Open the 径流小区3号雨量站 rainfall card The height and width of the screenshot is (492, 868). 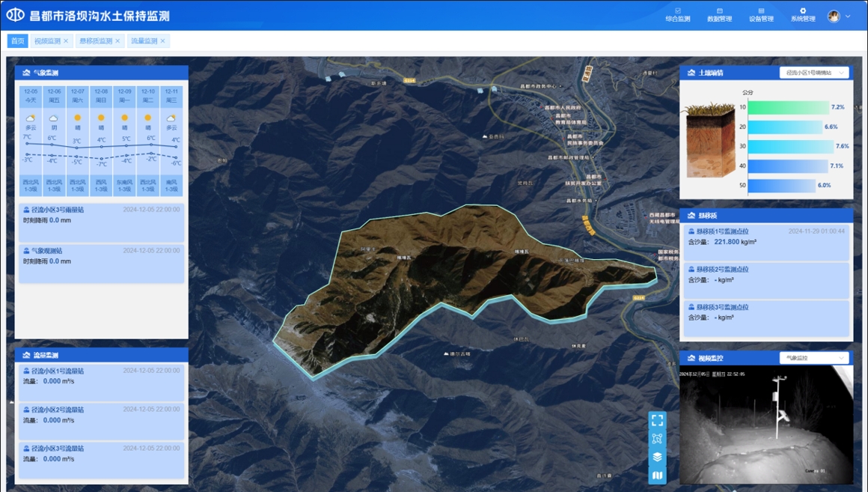[x=101, y=222]
